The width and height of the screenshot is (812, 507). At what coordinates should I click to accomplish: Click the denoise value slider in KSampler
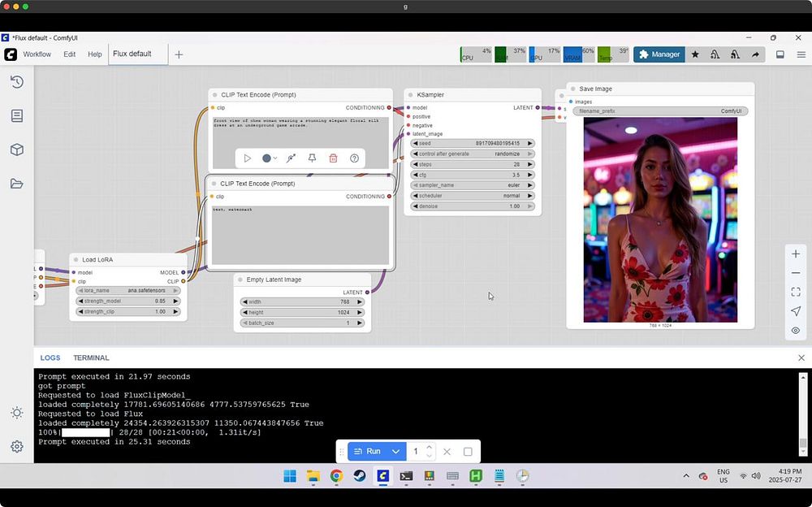pyautogui.click(x=473, y=206)
